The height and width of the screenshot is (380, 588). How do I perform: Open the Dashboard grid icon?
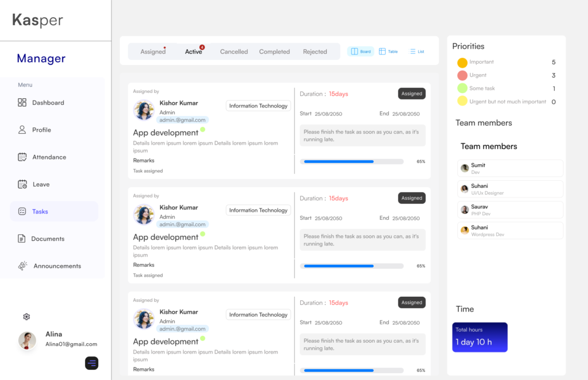pos(22,103)
